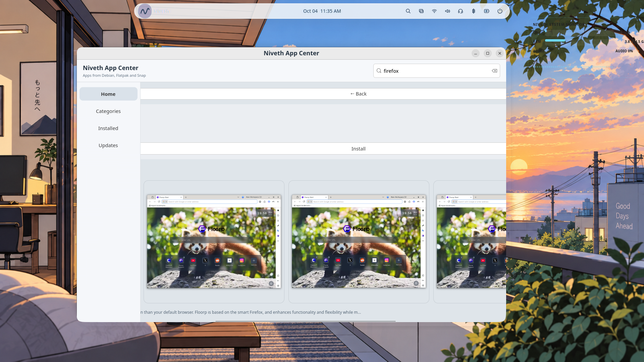
Task: Open the first Floorp screenshot thumbnail
Action: click(214, 242)
